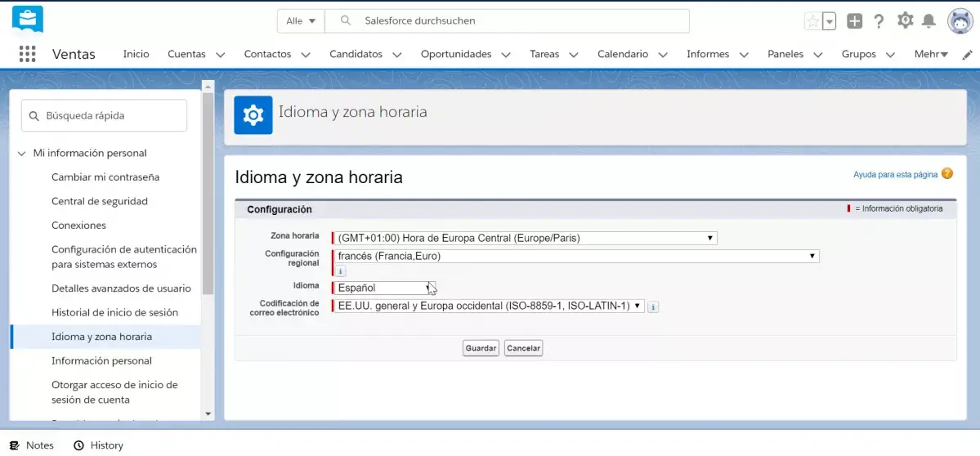Click the help icon next to Ayuda para esta página
This screenshot has height=456, width=980.
[946, 173]
